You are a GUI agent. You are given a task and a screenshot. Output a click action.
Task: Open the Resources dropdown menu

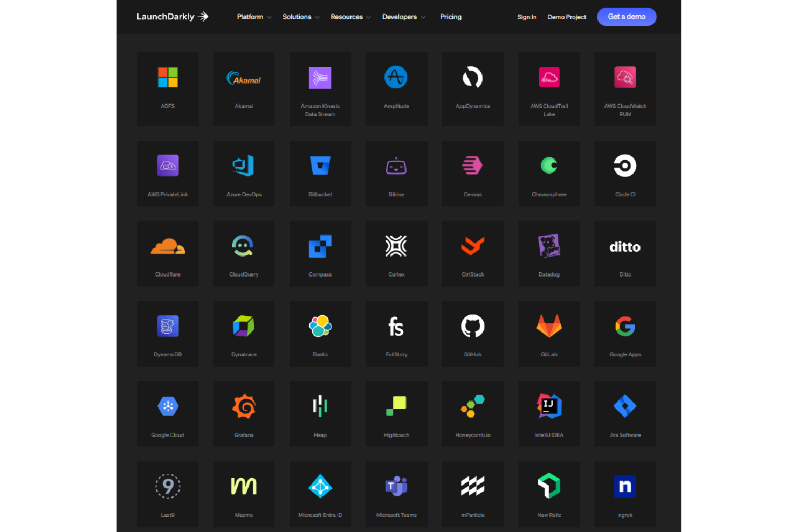coord(350,17)
